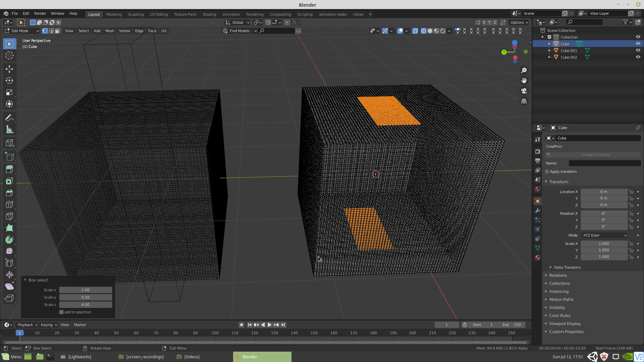Open the Global transform orientation dropdown
Image resolution: width=644 pixels, height=362 pixels.
237,22
